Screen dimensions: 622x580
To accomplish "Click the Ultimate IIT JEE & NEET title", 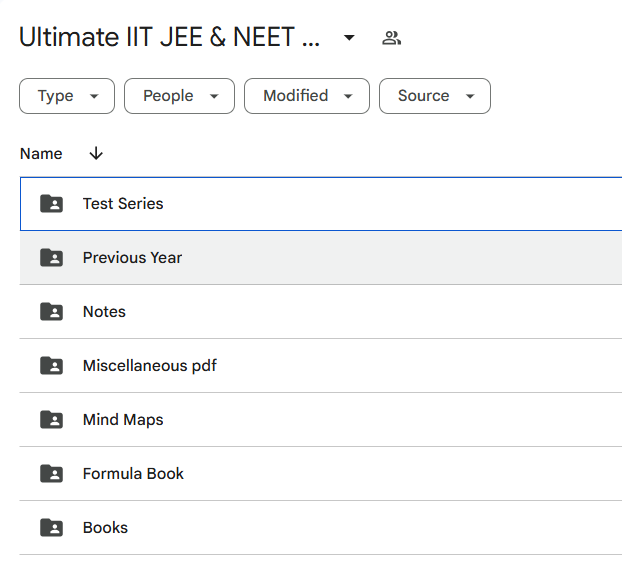I will pos(169,37).
